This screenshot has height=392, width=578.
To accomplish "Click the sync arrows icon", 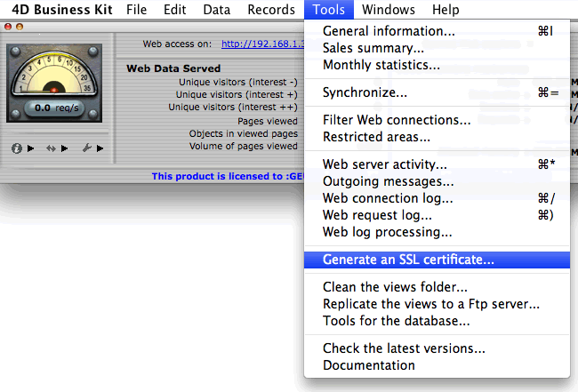I will [x=51, y=148].
